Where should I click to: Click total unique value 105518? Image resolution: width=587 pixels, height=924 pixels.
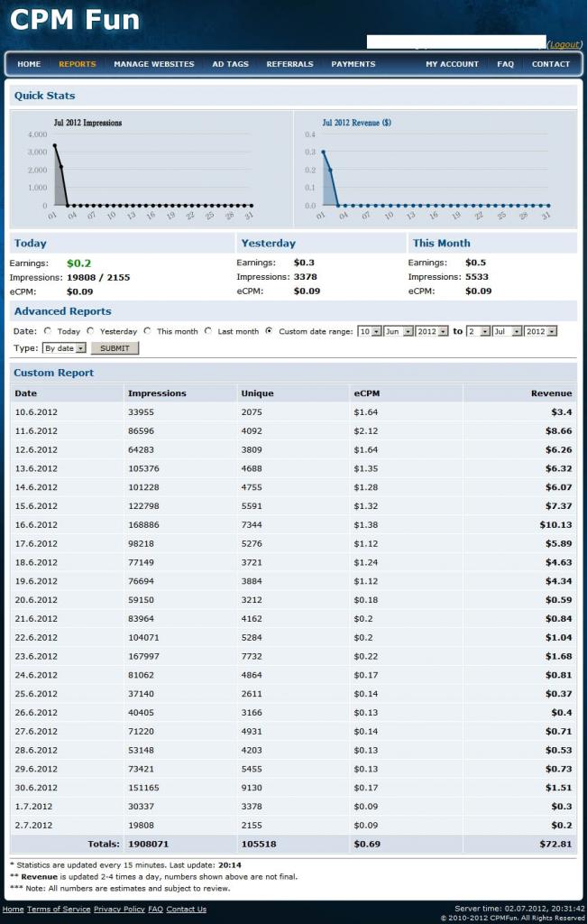pyautogui.click(x=259, y=844)
